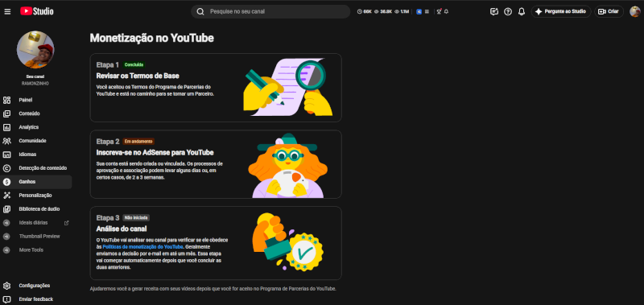Click the 'Criar' create button

(x=609, y=11)
